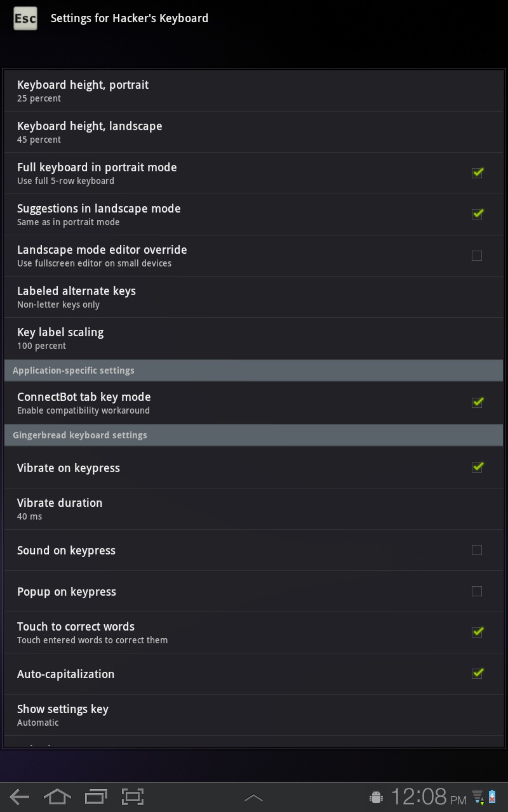Uncheck Full keyboard in portrait mode
The width and height of the screenshot is (508, 812).
(x=477, y=173)
